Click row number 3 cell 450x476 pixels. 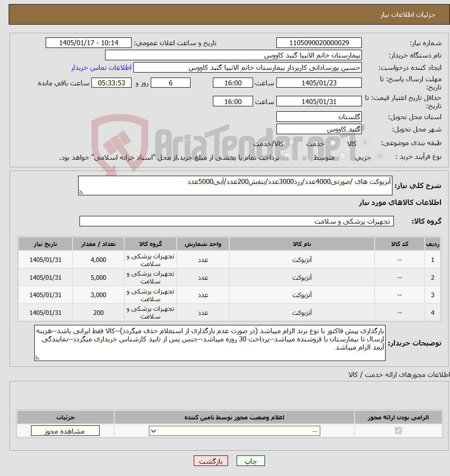(432, 295)
